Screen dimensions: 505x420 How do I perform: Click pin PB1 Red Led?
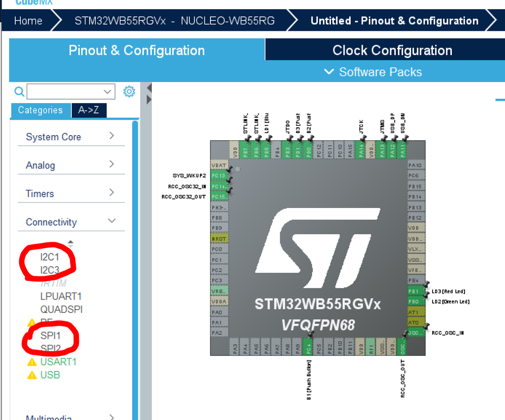pos(416,291)
